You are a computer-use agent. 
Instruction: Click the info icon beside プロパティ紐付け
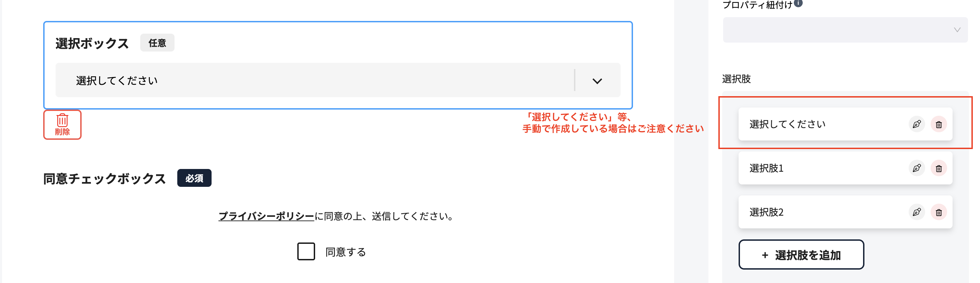point(799,3)
